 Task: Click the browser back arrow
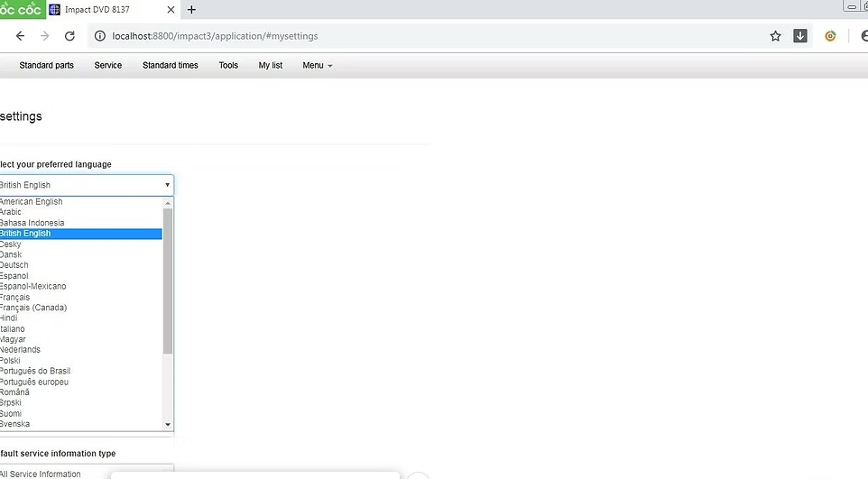pyautogui.click(x=20, y=36)
